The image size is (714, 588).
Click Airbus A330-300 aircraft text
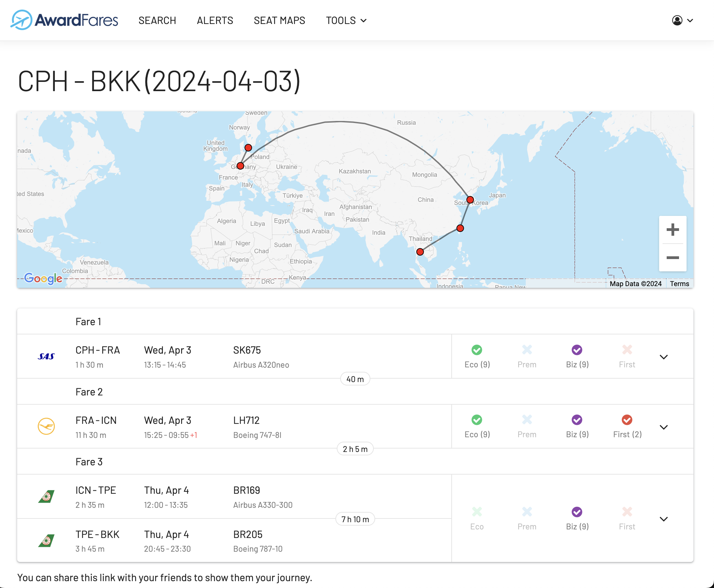click(263, 505)
